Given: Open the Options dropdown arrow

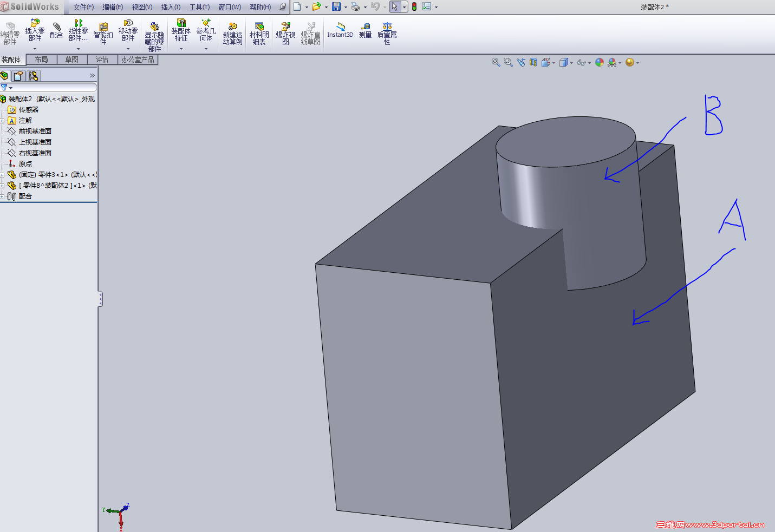Looking at the screenshot, I should pos(436,7).
